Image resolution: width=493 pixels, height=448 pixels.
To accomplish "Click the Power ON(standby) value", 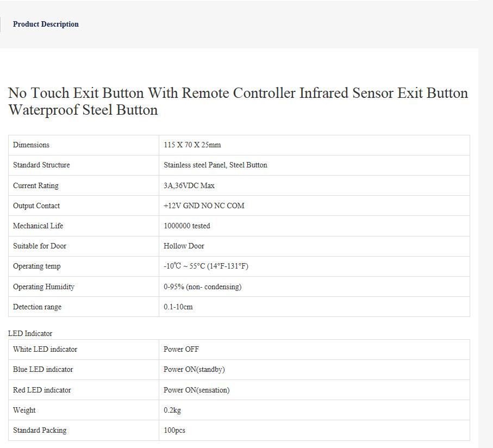I will click(x=194, y=370).
